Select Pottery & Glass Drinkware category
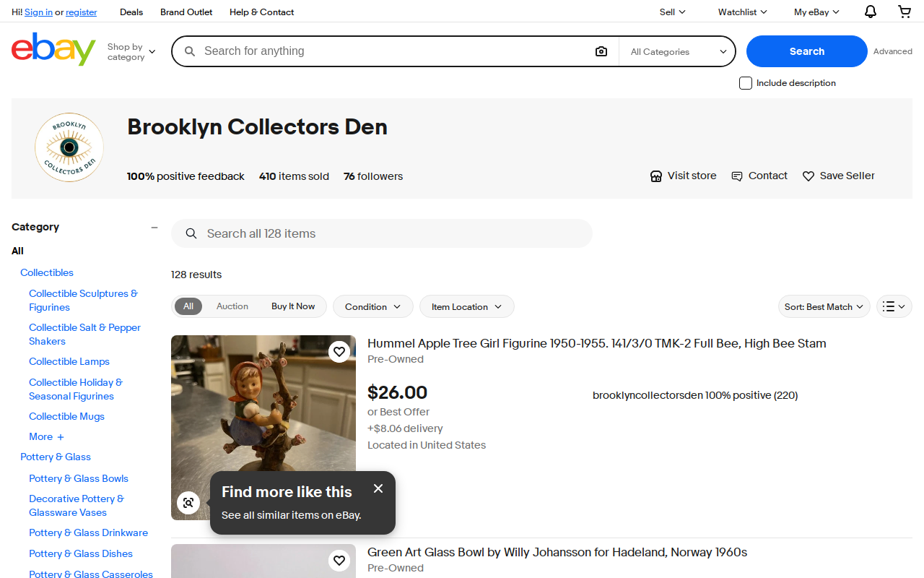 (88, 532)
